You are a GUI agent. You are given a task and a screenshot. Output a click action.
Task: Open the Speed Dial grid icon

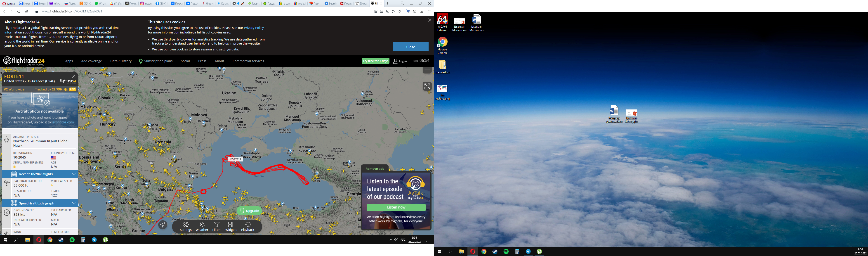pos(26,11)
